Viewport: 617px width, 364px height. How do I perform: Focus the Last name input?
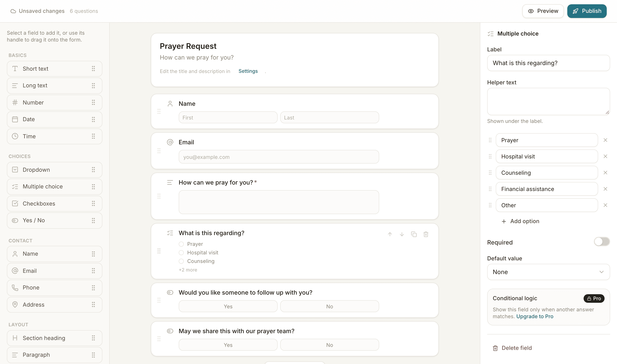[330, 118]
